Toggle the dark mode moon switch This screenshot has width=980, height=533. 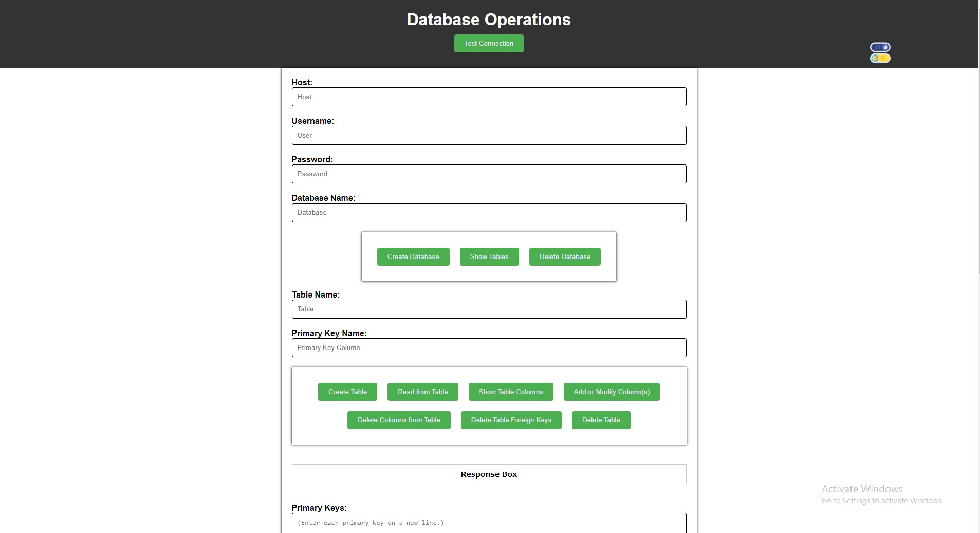click(x=880, y=47)
